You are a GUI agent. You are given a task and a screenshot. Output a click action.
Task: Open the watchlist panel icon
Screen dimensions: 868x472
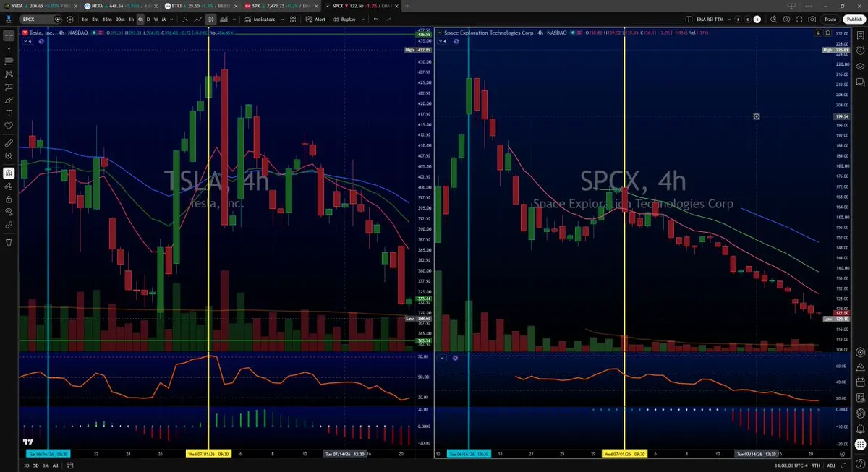[x=860, y=35]
